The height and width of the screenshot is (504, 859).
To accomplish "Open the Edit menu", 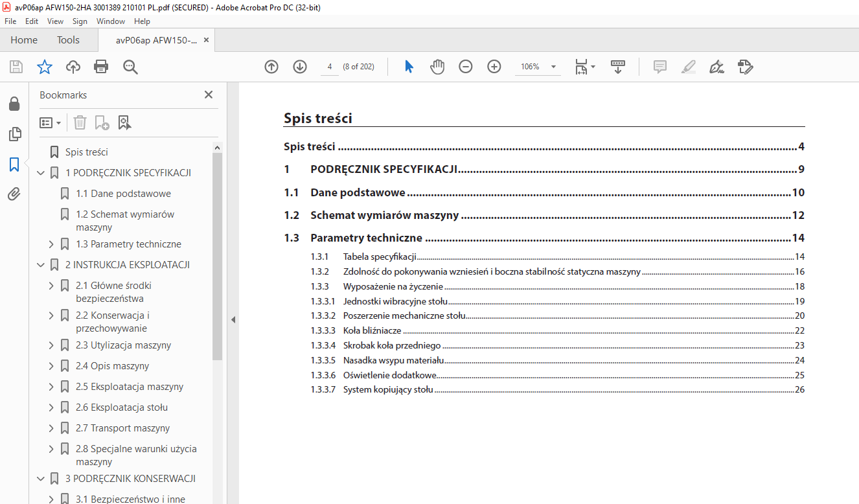I will point(32,21).
